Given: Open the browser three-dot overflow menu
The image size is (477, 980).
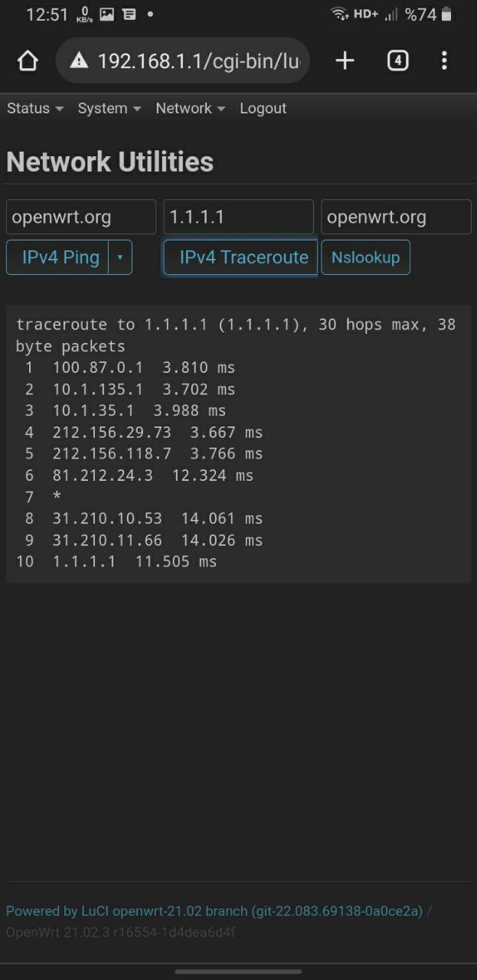Looking at the screenshot, I should tap(444, 60).
